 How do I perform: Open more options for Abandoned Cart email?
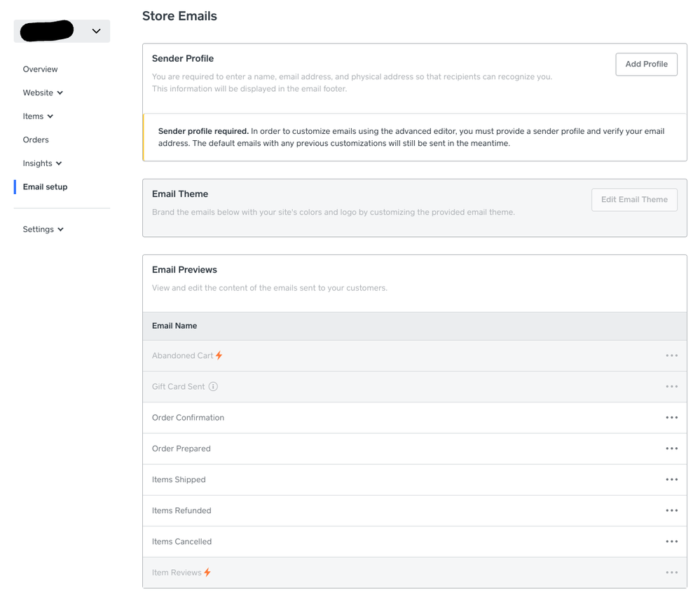(x=671, y=355)
